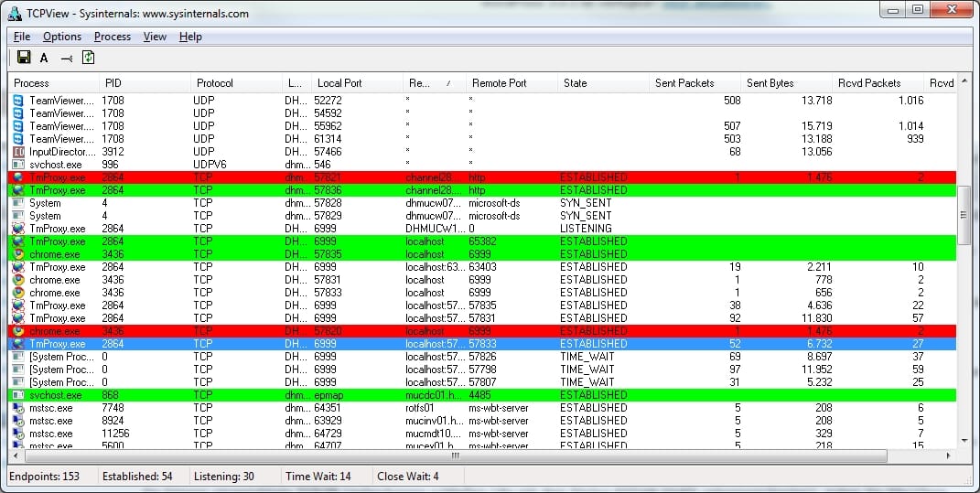980x493 pixels.
Task: Click mstsc.exe icon for PID 7748
Action: click(x=18, y=408)
